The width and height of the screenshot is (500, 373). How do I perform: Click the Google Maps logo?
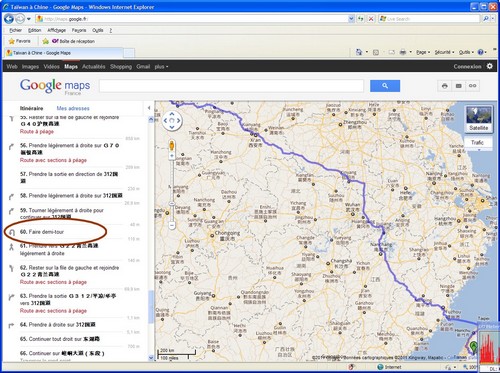click(x=55, y=86)
